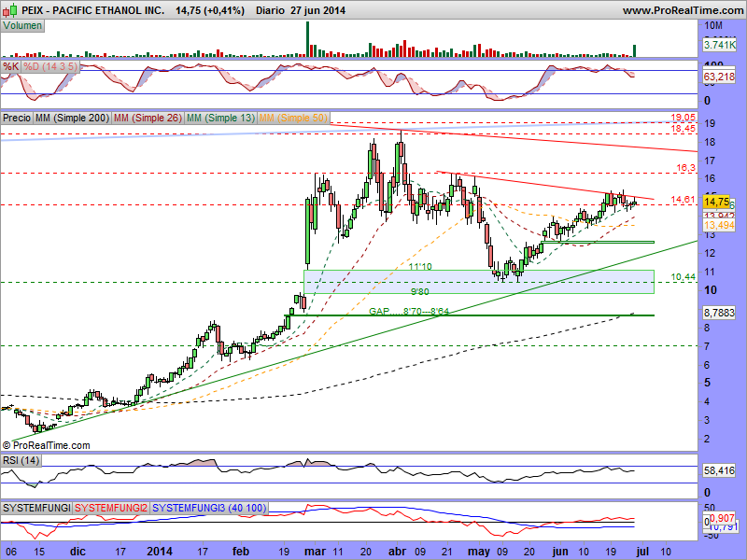Click the 16,3 resistance level label
Screen dimensions: 747x560
point(686,168)
